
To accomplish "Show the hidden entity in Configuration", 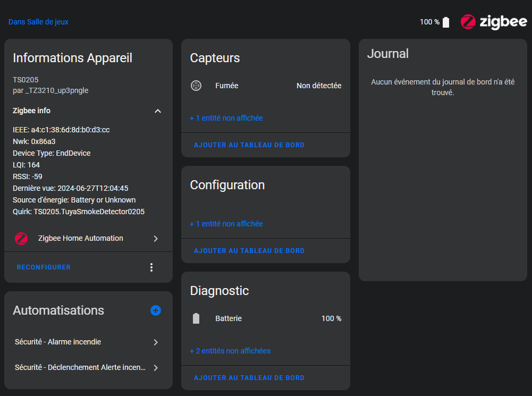I will click(x=226, y=224).
